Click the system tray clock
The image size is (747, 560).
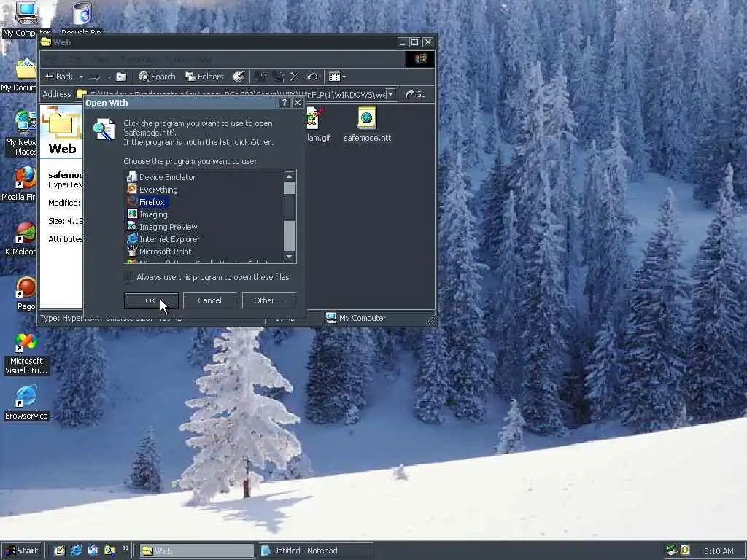click(x=719, y=551)
